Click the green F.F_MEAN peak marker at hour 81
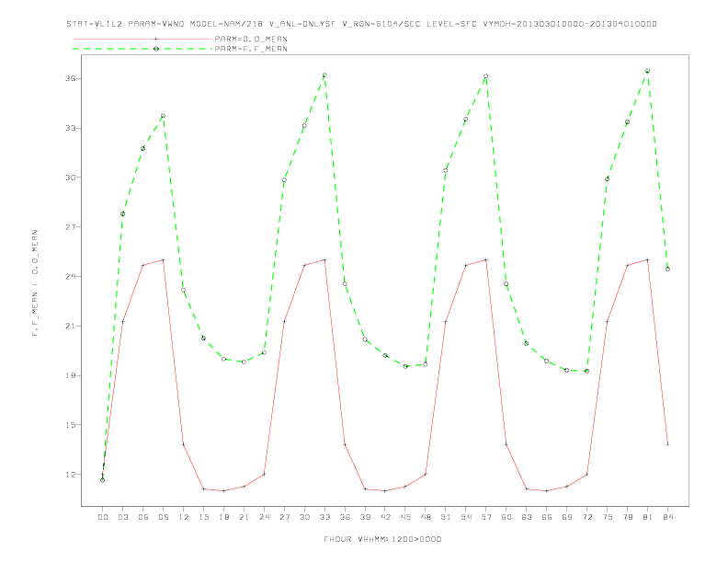 point(647,71)
